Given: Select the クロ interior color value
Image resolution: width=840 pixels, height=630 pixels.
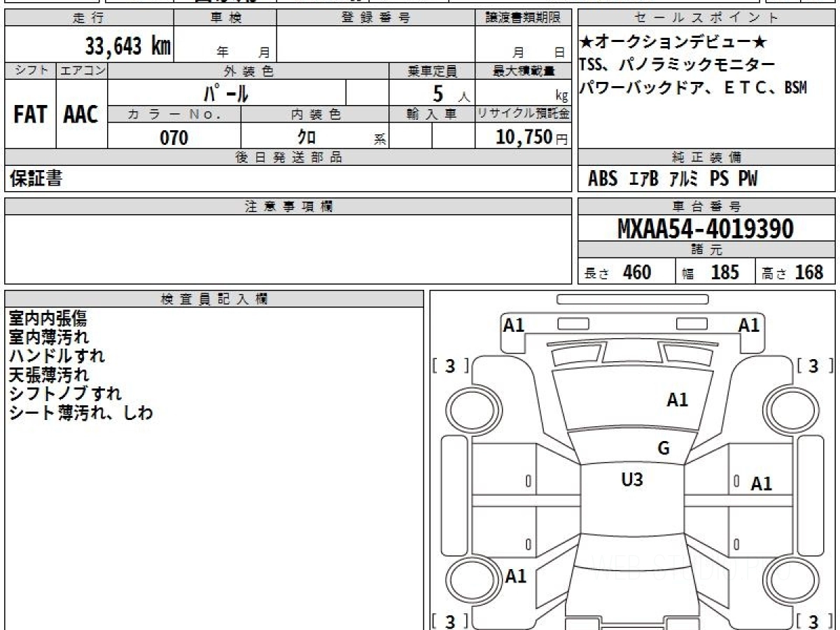Looking at the screenshot, I should pyautogui.click(x=306, y=137).
